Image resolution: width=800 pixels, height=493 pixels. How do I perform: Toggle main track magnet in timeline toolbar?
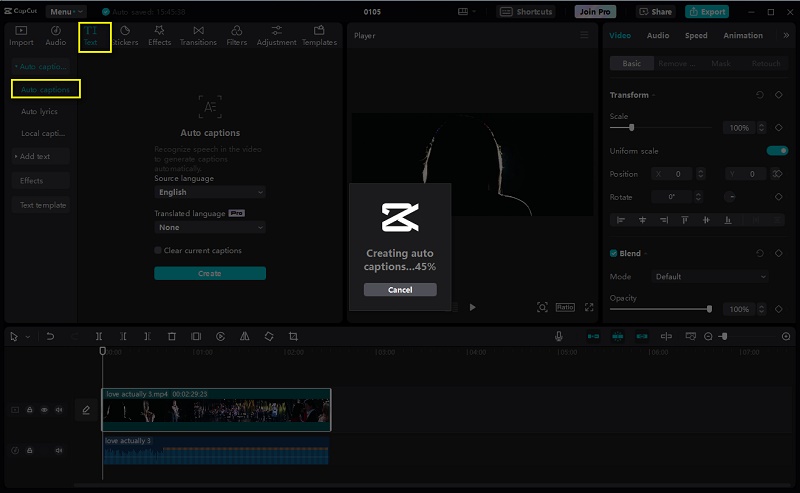[593, 336]
